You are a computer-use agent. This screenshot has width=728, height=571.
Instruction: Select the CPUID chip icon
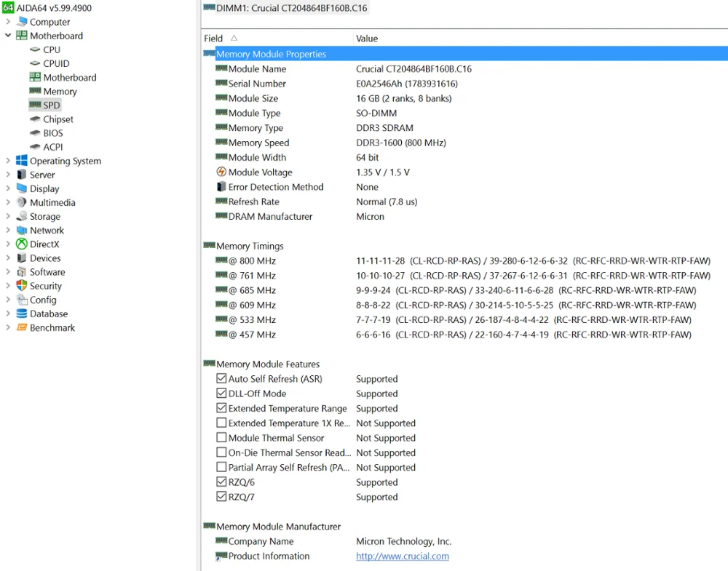coord(35,63)
